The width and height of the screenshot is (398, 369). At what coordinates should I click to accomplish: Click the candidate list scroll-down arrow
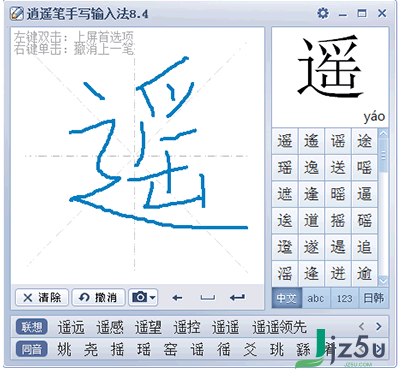[383, 281]
